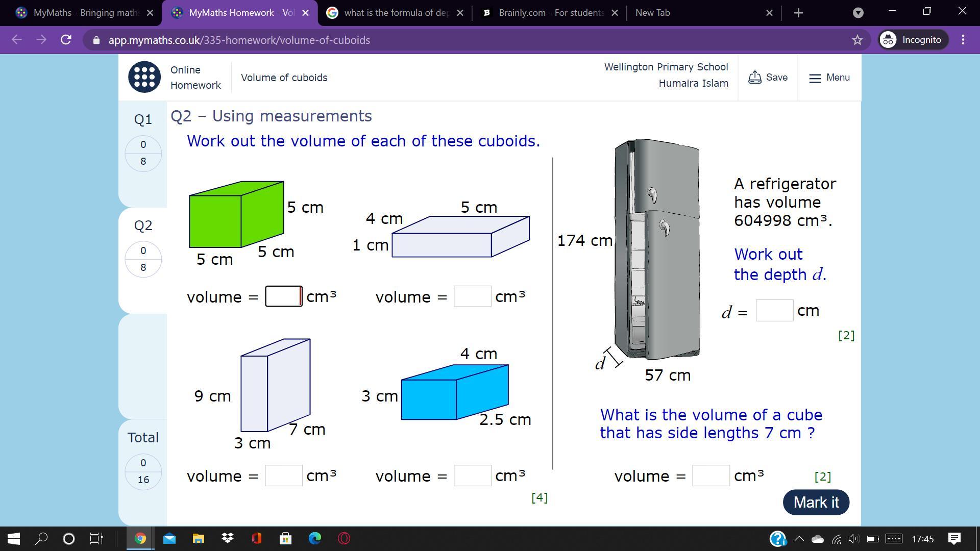
Task: Open the hamburger Menu
Action: click(829, 78)
